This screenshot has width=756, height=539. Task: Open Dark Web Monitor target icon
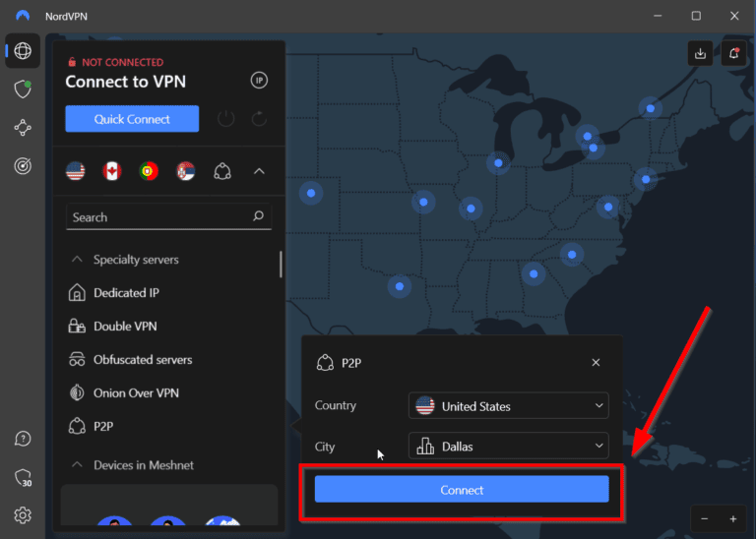pos(23,166)
